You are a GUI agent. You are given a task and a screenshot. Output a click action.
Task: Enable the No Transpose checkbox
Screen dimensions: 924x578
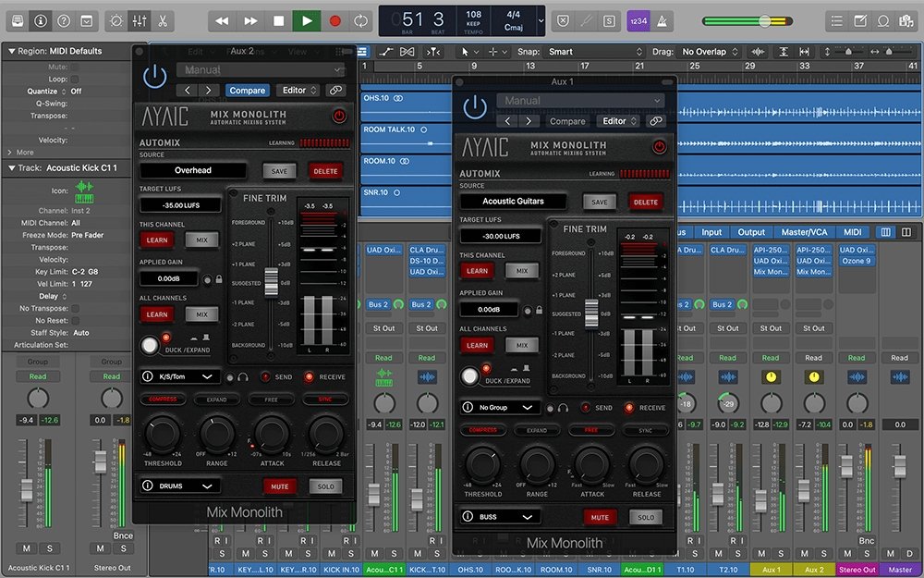pos(75,309)
